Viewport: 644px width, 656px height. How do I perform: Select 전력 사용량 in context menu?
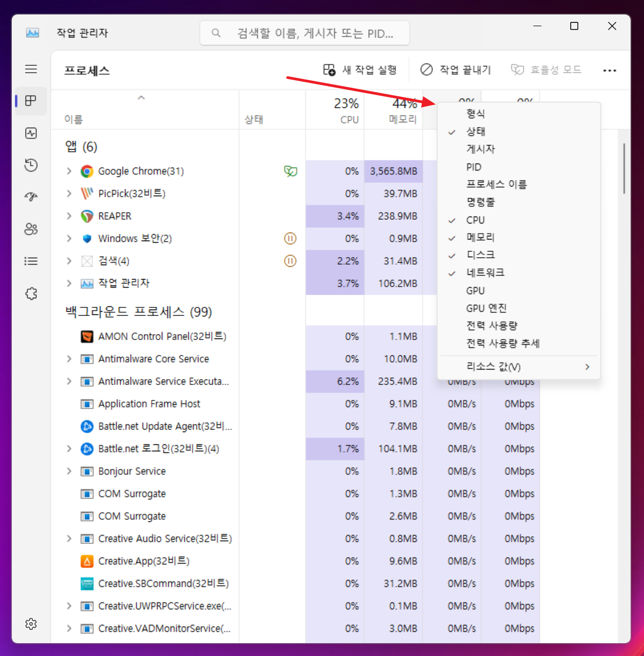point(518,326)
